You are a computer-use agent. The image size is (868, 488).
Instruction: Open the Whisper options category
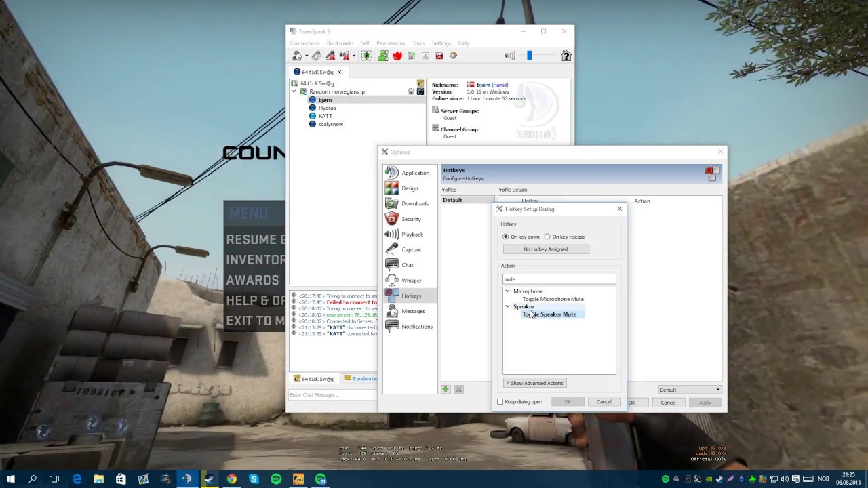[x=410, y=281]
